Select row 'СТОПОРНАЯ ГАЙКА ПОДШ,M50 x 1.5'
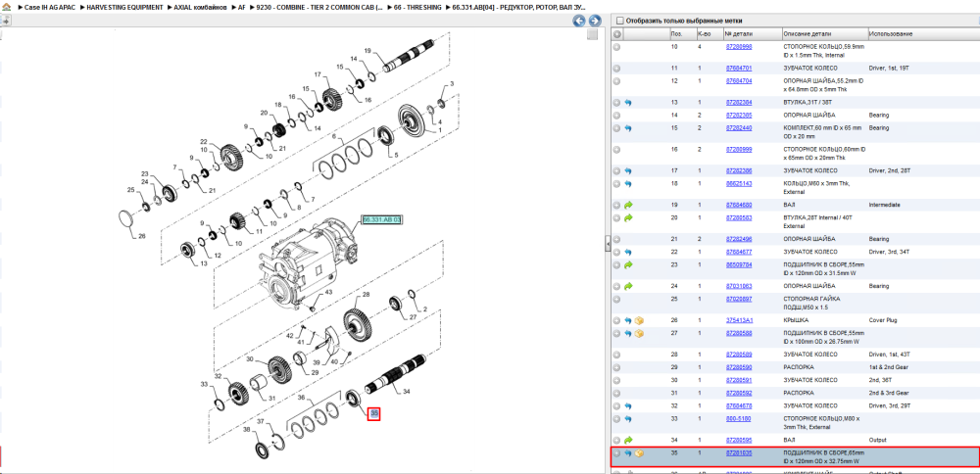The height and width of the screenshot is (474, 980). (x=795, y=303)
